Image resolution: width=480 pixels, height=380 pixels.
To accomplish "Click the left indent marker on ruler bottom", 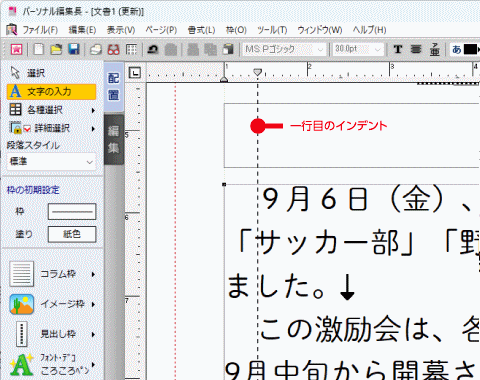I will point(224,79).
